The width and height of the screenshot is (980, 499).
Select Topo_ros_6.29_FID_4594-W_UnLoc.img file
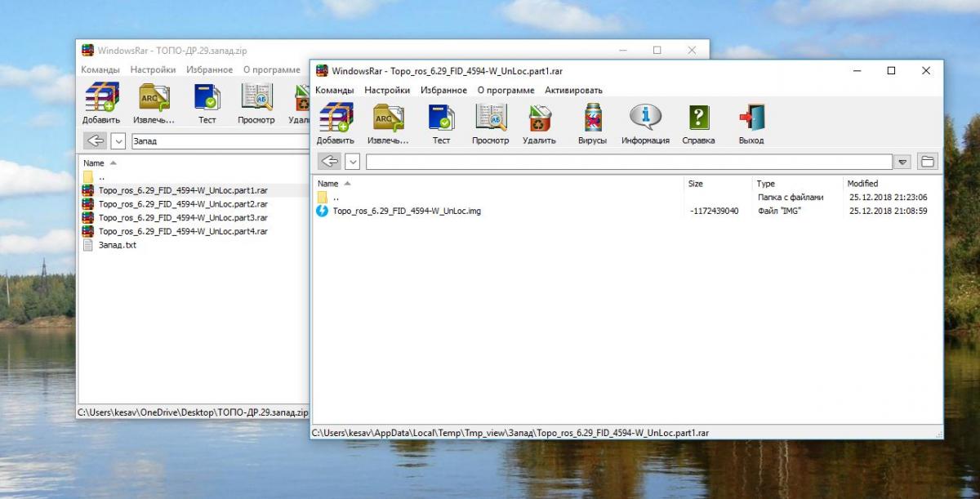[x=407, y=211]
